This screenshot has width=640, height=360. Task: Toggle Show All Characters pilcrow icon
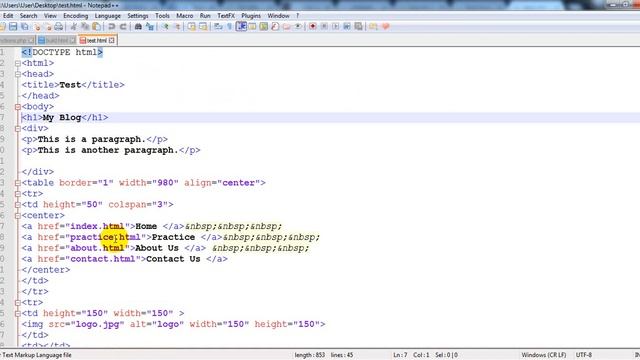(229, 27)
